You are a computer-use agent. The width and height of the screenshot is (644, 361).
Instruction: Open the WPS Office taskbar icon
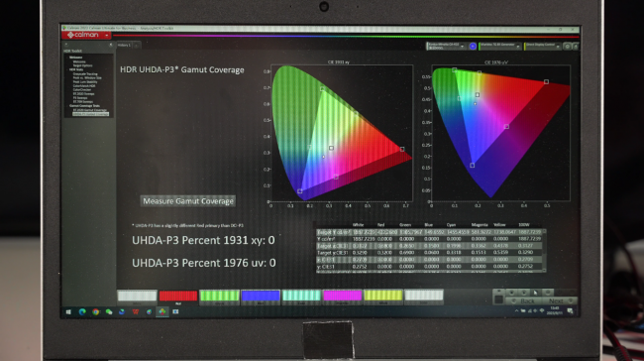136,311
